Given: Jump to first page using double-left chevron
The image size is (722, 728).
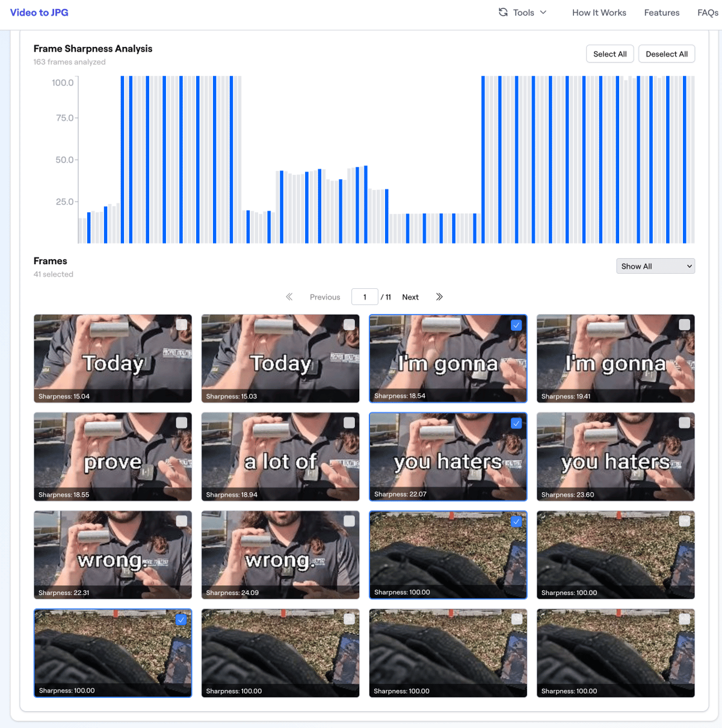Looking at the screenshot, I should coord(289,297).
